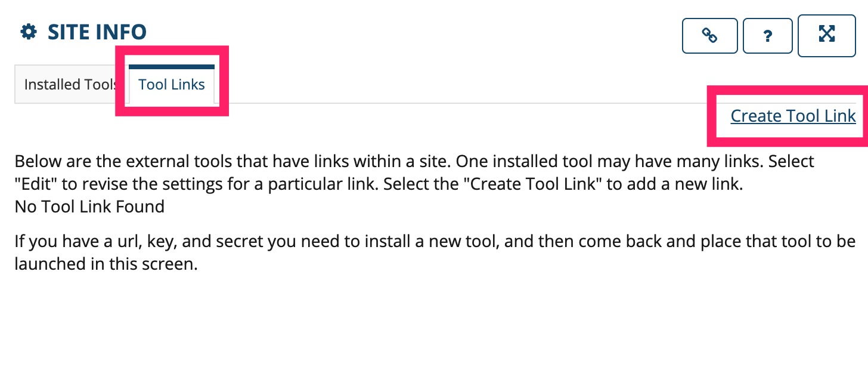Screen dimensions: 868x370
Task: Click the SITE INFO heading text
Action: [x=97, y=32]
